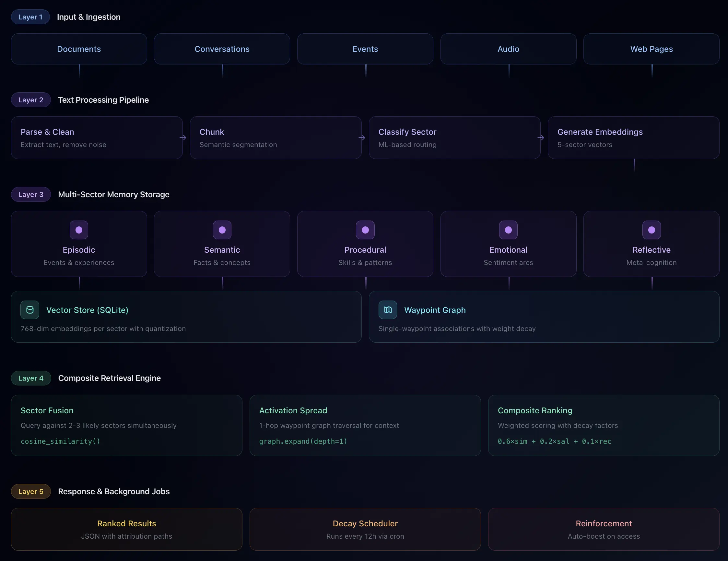Image resolution: width=728 pixels, height=561 pixels.
Task: Click the Layer 5 orange badge
Action: pyautogui.click(x=31, y=491)
